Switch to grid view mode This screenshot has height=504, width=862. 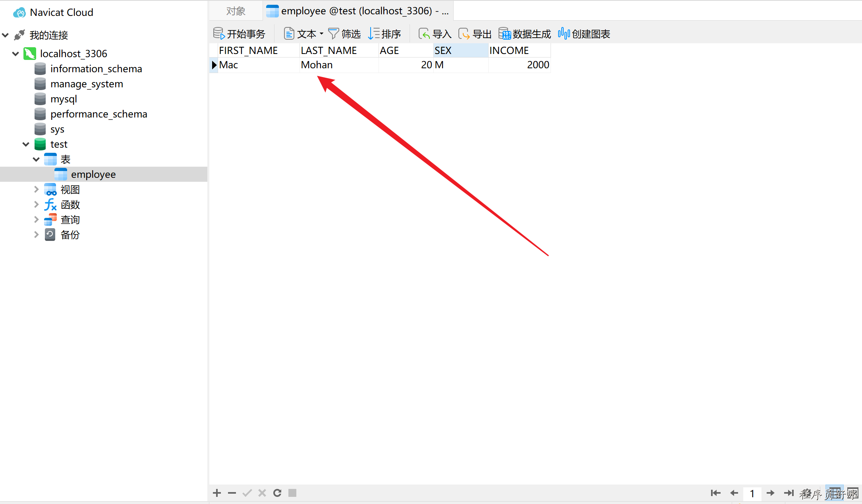coord(834,493)
